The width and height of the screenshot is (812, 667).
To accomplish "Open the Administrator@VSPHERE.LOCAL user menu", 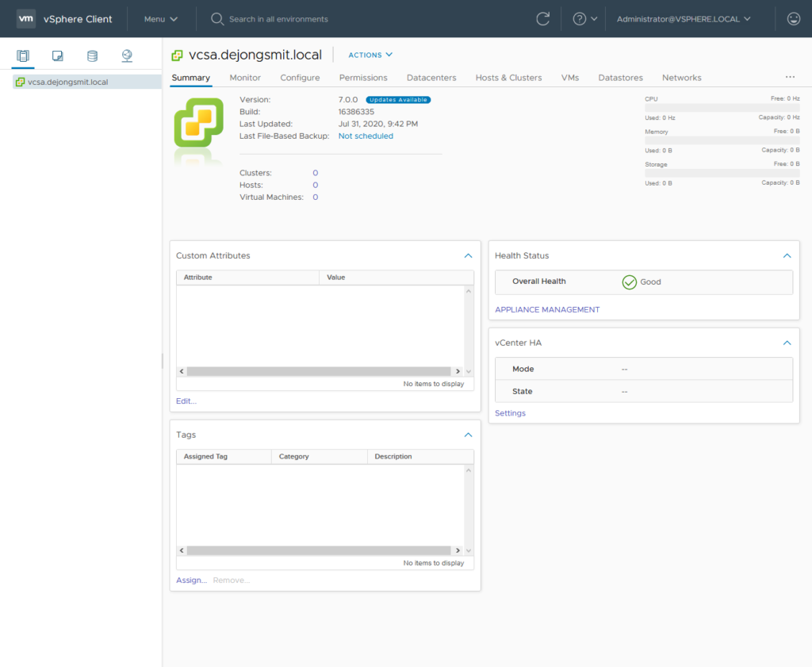I will 684,19.
